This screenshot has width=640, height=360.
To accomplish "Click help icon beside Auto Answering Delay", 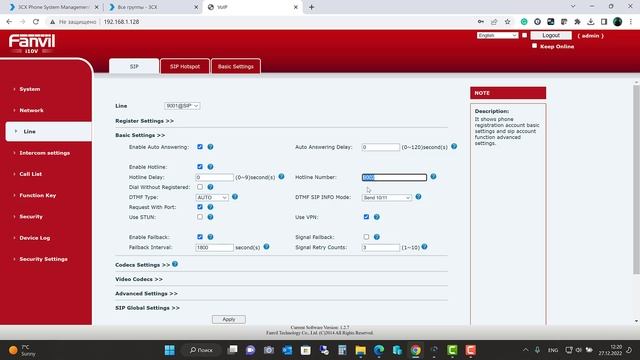I will 454,146.
